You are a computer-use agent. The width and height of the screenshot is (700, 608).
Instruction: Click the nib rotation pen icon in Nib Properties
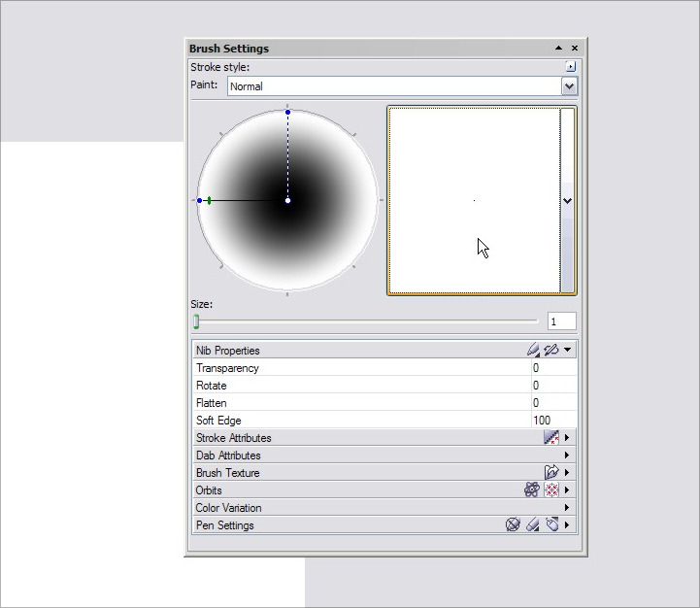pos(550,350)
